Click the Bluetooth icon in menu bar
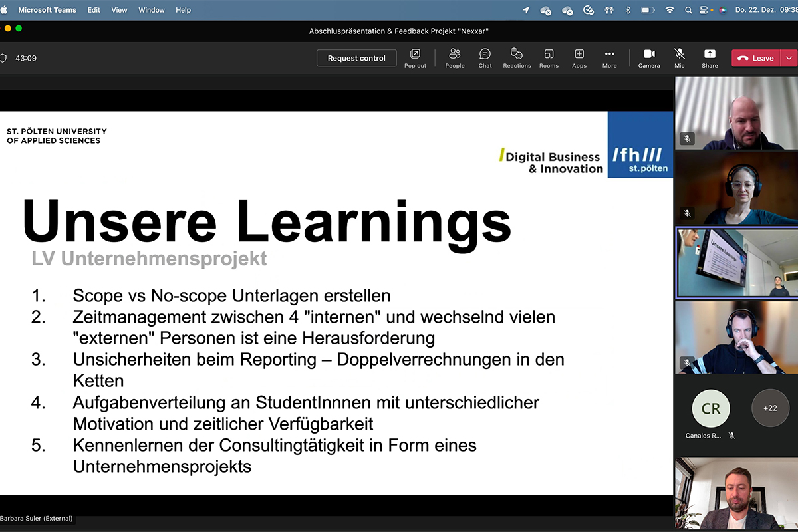The height and width of the screenshot is (532, 798). (627, 10)
